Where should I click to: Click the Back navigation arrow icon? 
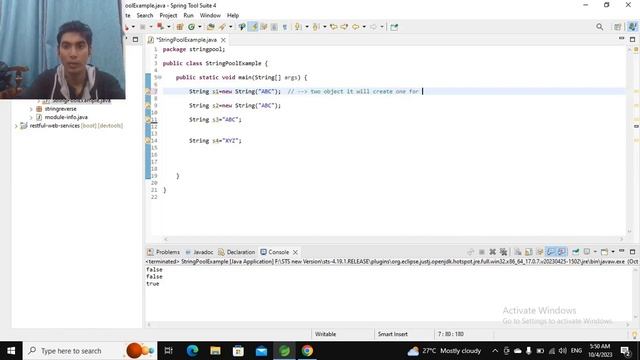point(356,27)
